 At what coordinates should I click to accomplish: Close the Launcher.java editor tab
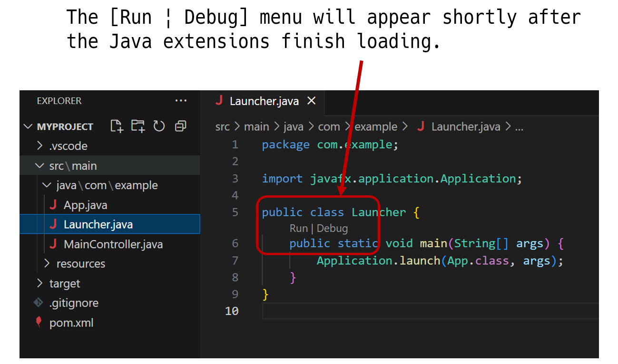311,101
